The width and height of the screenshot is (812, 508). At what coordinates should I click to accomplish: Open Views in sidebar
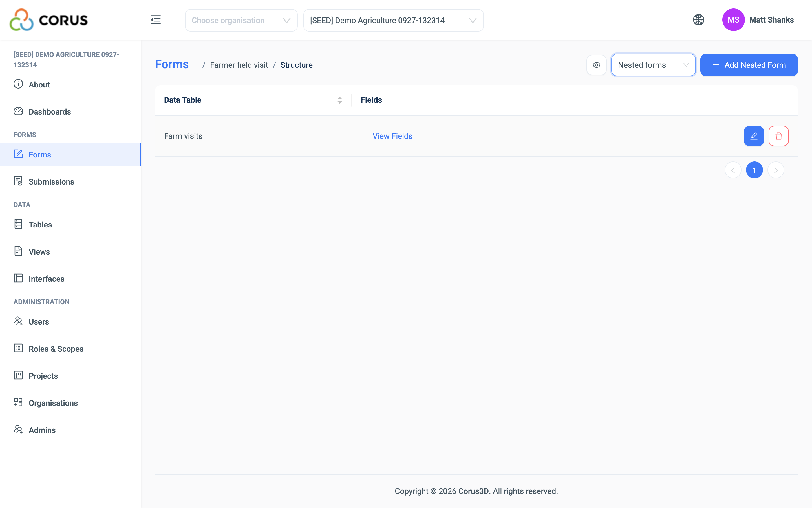[x=70, y=252]
